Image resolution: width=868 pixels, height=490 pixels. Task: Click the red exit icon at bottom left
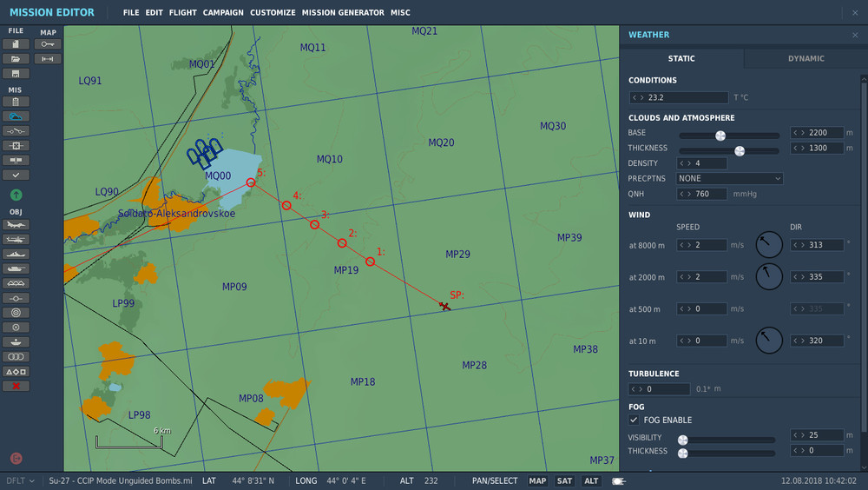[x=16, y=459]
